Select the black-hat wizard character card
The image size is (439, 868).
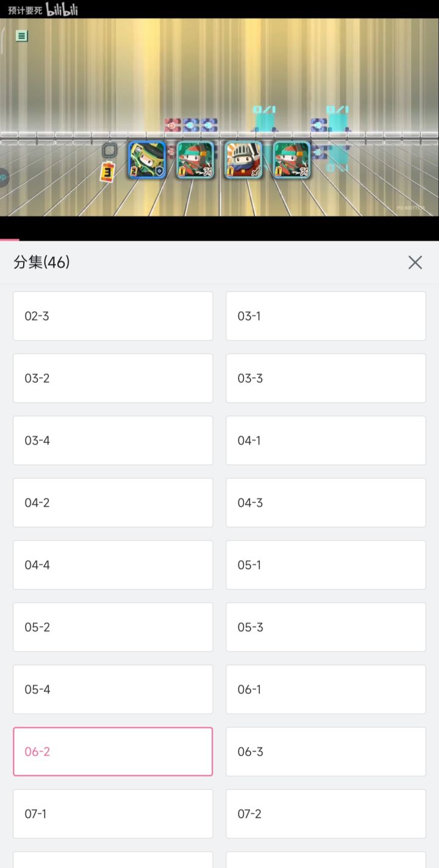(146, 160)
